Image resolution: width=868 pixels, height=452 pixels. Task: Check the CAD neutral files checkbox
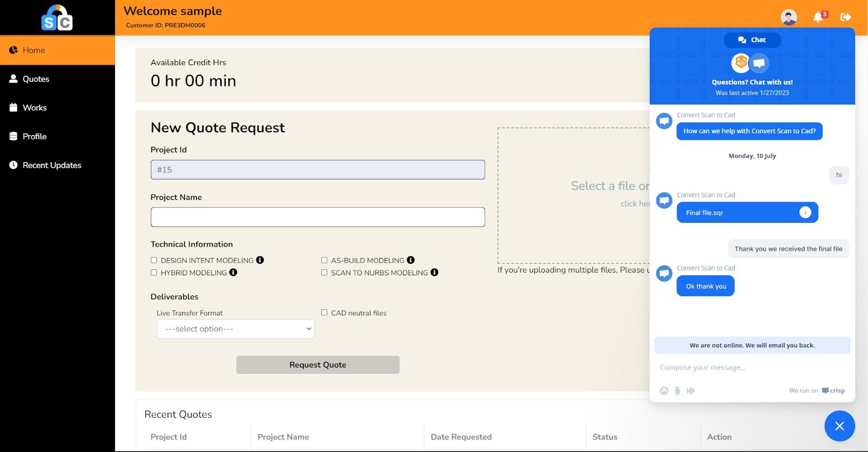coord(324,313)
